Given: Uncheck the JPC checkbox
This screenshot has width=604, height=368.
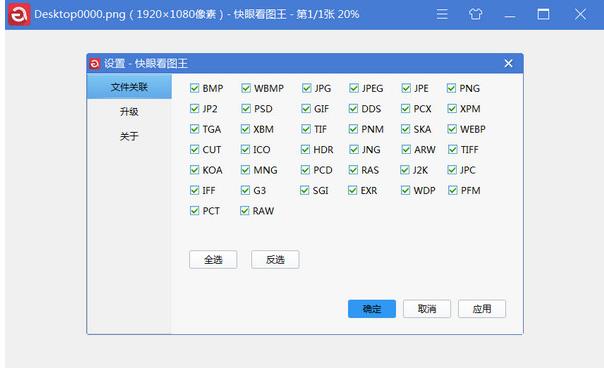Looking at the screenshot, I should coord(452,170).
